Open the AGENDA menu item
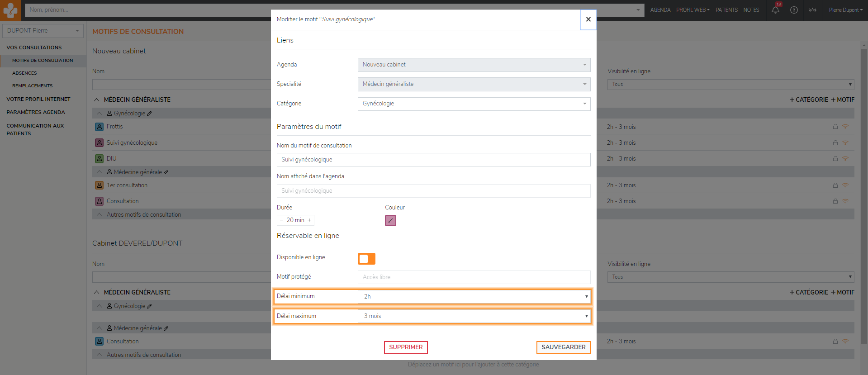This screenshot has height=375, width=868. point(660,10)
